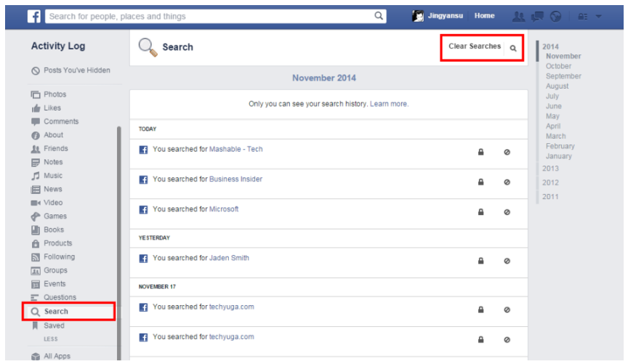This screenshot has height=364, width=628.
Task: Collapse sidebar list with LESS
Action: (50, 339)
